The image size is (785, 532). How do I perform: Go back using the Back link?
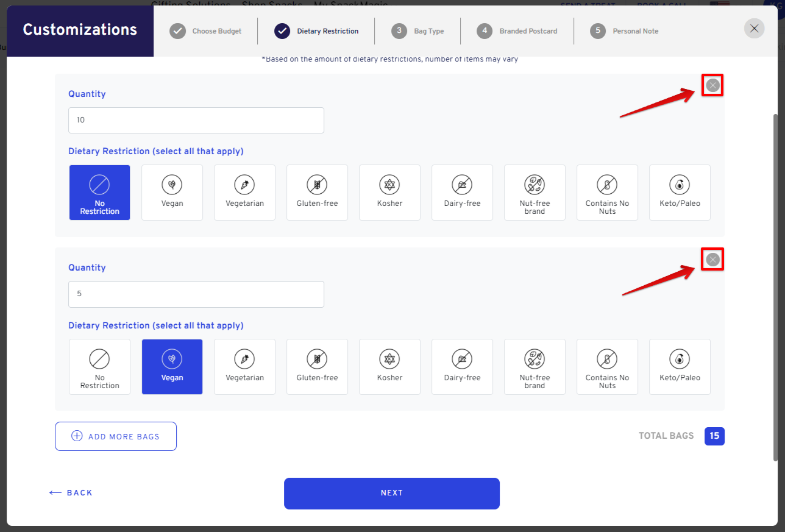pyautogui.click(x=71, y=493)
